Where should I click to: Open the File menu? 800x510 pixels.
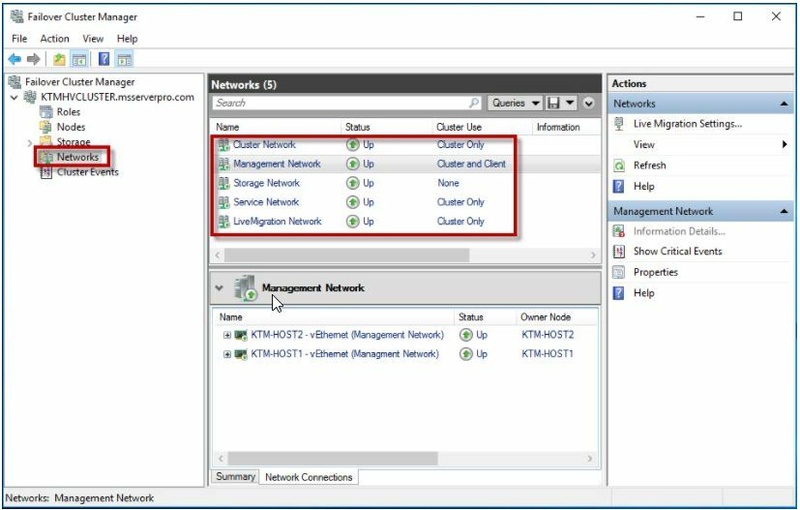(x=19, y=39)
